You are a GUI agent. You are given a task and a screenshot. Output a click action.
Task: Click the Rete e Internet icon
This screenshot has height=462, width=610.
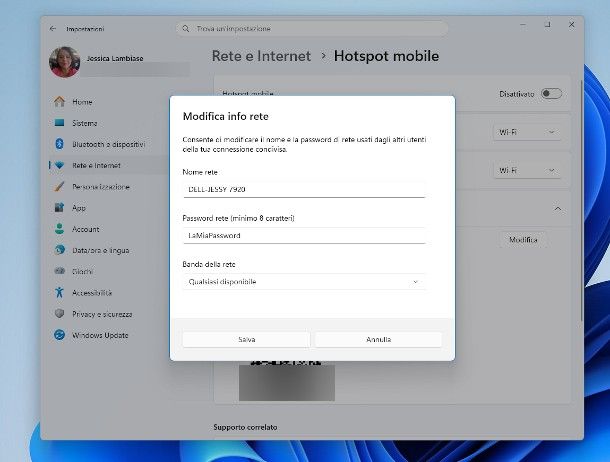tap(60, 165)
